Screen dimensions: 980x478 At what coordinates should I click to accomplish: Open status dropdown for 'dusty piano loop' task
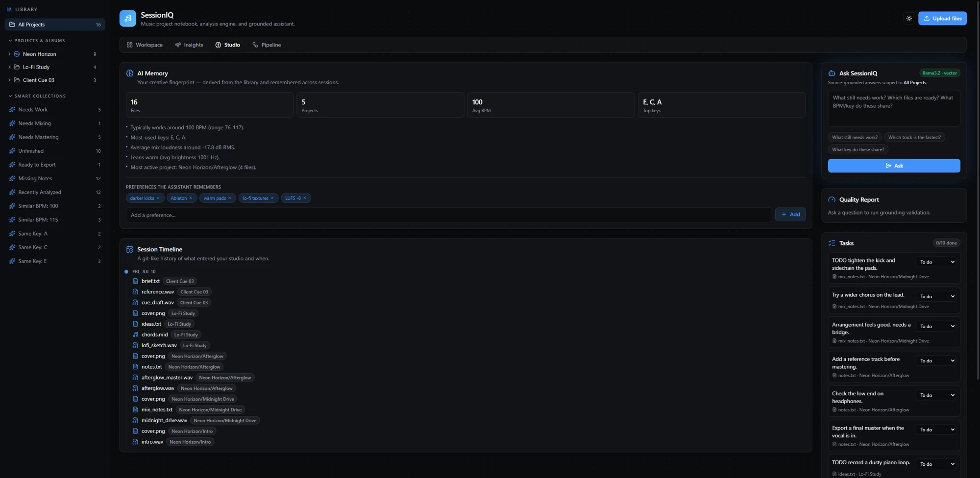pos(936,464)
